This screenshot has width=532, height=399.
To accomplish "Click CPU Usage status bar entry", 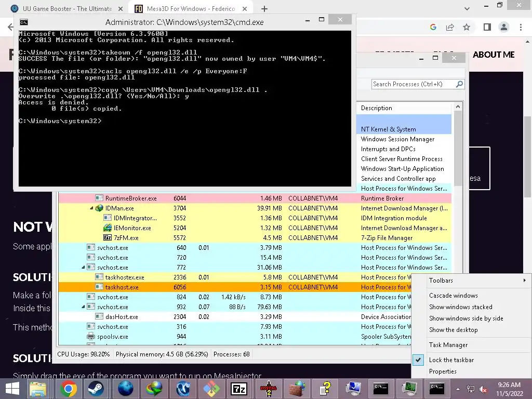I will pos(84,354).
